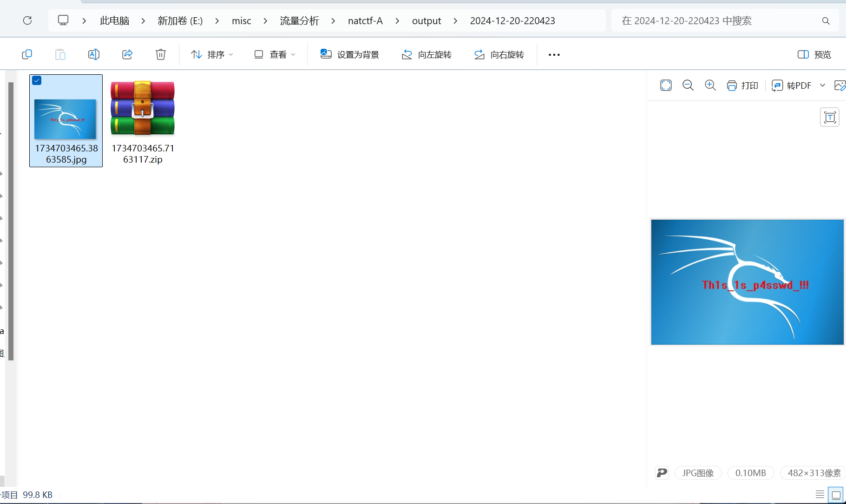The height and width of the screenshot is (504, 846).
Task: Open the three-dot more options menu
Action: 554,55
